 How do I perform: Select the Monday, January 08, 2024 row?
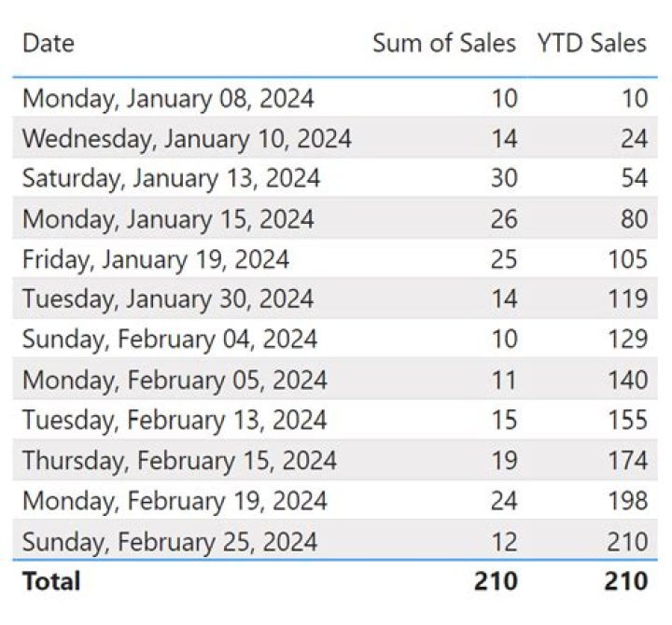coord(335,98)
